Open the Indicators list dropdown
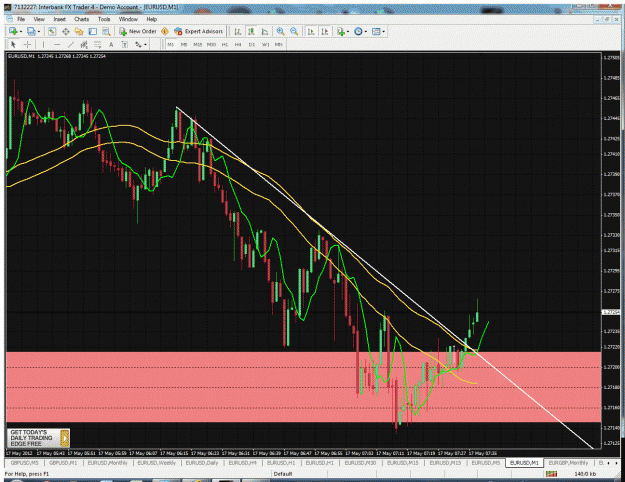 (343, 31)
